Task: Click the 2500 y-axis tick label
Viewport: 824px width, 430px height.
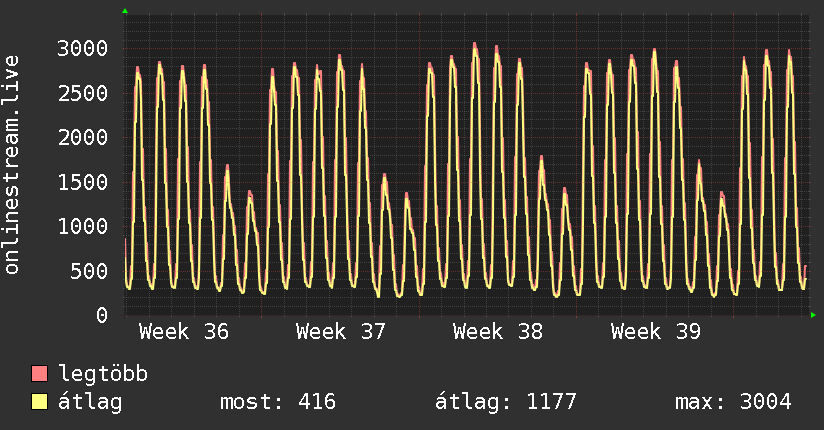Action: point(83,93)
